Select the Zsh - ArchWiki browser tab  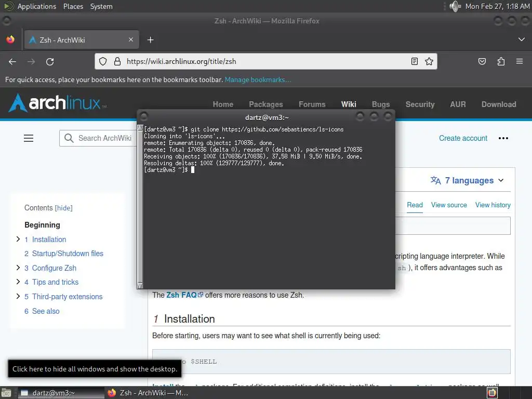pyautogui.click(x=82, y=39)
